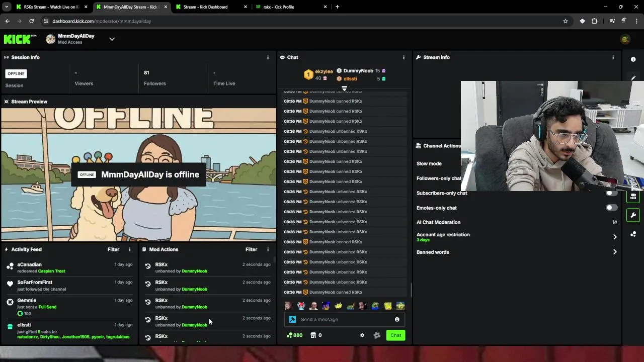Click the chat scrollbar thumb

(x=411, y=290)
